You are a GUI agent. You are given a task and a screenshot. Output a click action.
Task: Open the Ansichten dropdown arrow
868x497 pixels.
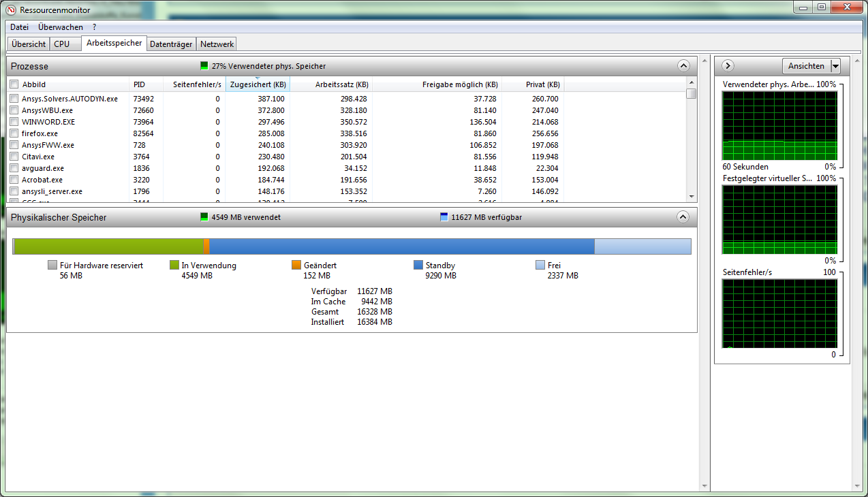pyautogui.click(x=835, y=66)
